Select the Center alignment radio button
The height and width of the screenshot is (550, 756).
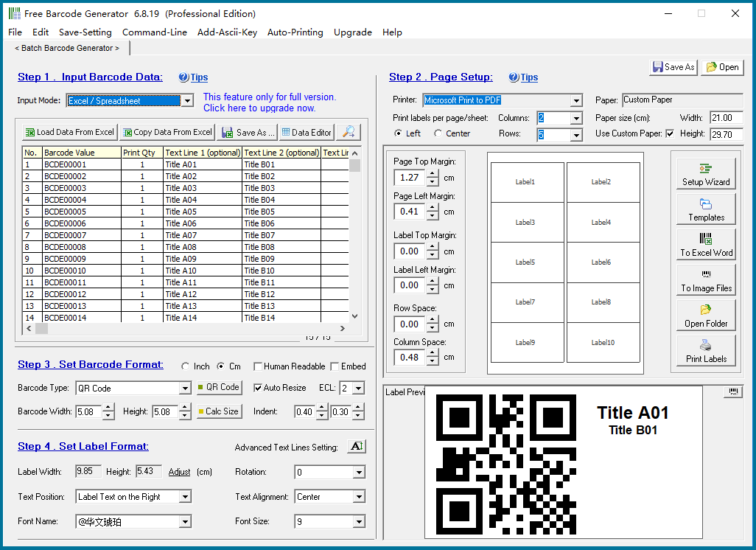[x=438, y=133]
